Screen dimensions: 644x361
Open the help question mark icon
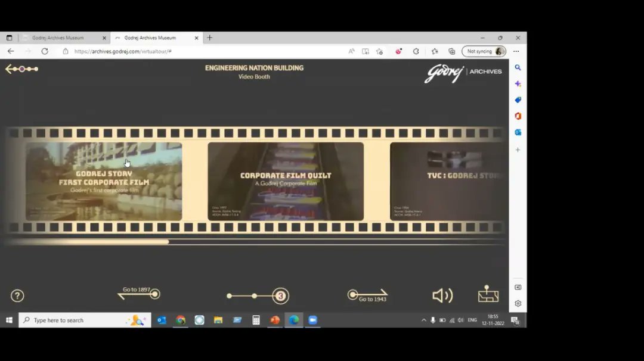click(x=17, y=296)
